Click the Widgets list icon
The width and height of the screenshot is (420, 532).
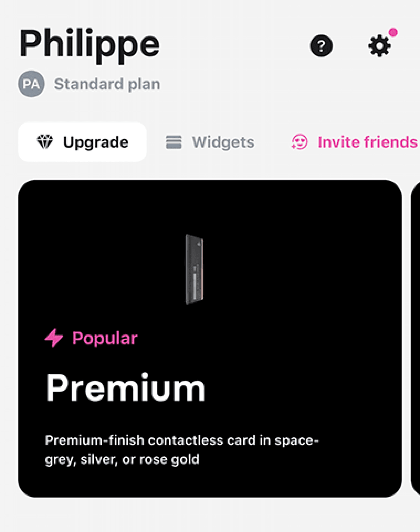point(173,142)
